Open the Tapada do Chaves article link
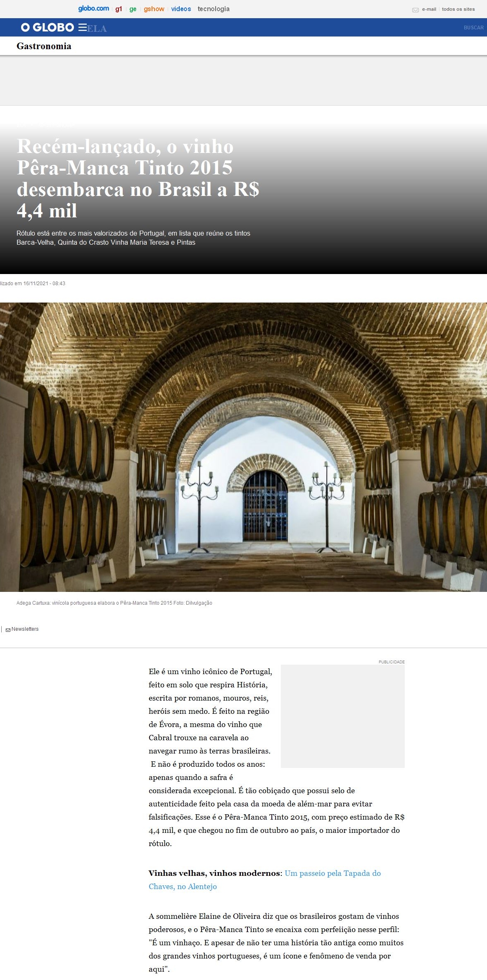Screen dimensions: 487x980 [264, 880]
